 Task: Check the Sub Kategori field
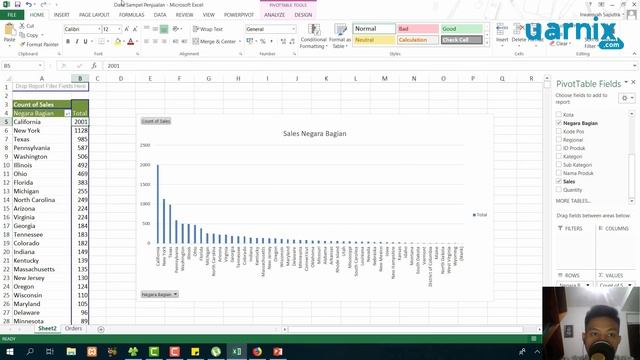pyautogui.click(x=559, y=165)
